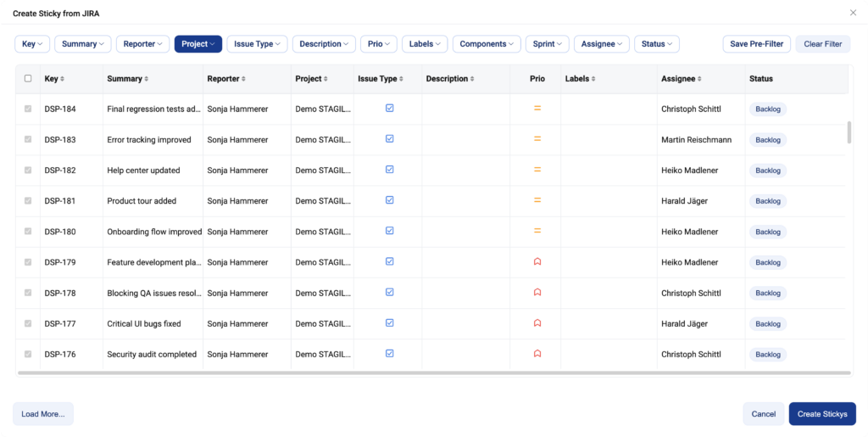This screenshot has height=437, width=868.
Task: Click the task issue type icon for DSP-181
Action: point(390,200)
